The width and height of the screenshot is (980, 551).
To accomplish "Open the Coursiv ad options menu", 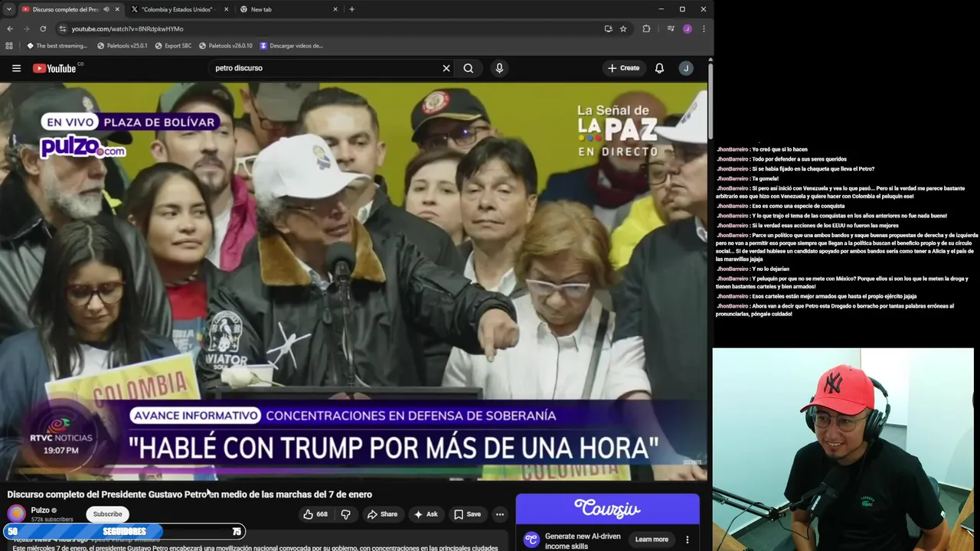I will (x=688, y=540).
